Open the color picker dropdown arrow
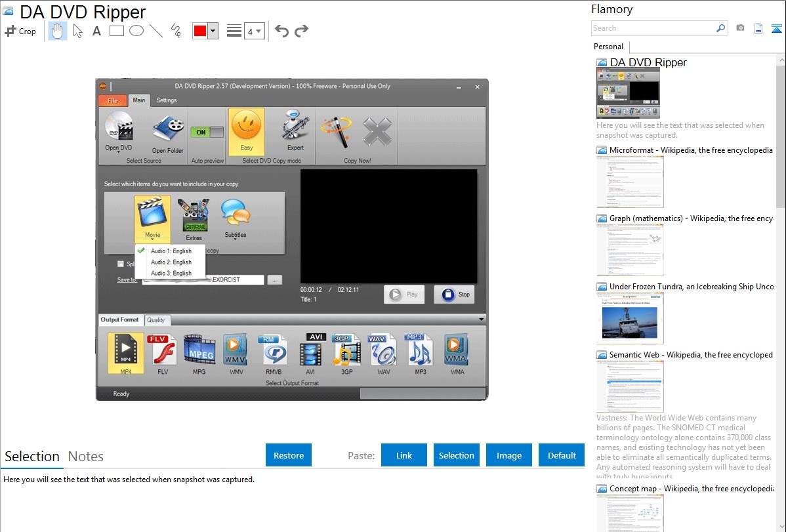Image resolution: width=786 pixels, height=532 pixels. [213, 31]
